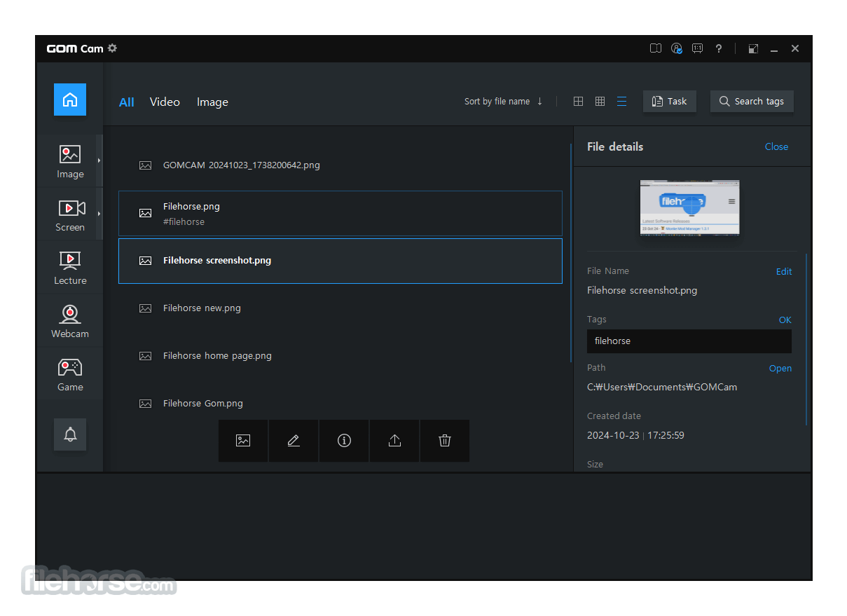Delete the selected file with trash icon

click(445, 441)
